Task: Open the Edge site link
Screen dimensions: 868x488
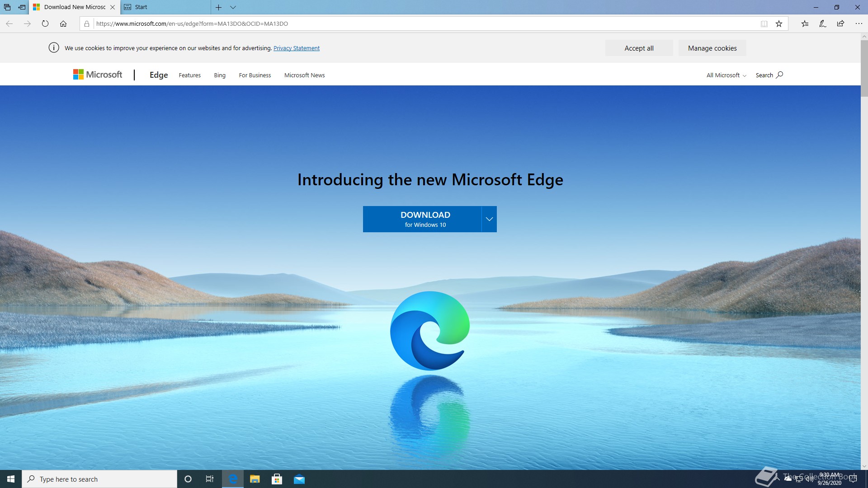Action: tap(159, 75)
